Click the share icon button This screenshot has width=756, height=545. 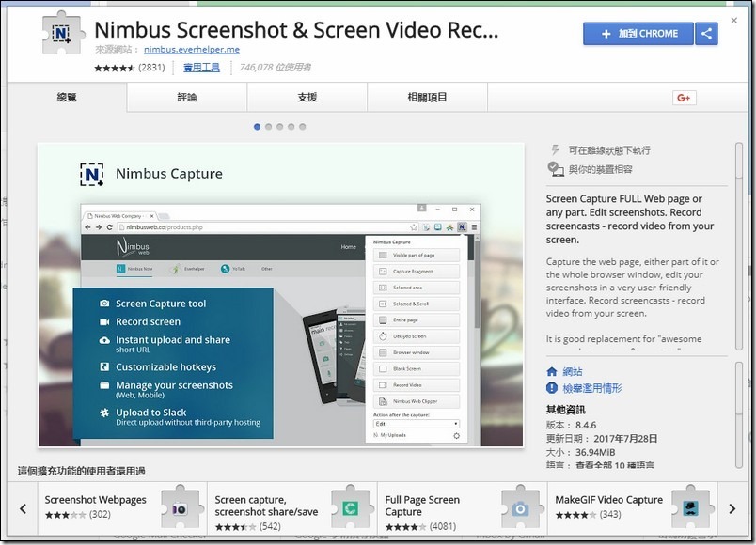pyautogui.click(x=706, y=34)
